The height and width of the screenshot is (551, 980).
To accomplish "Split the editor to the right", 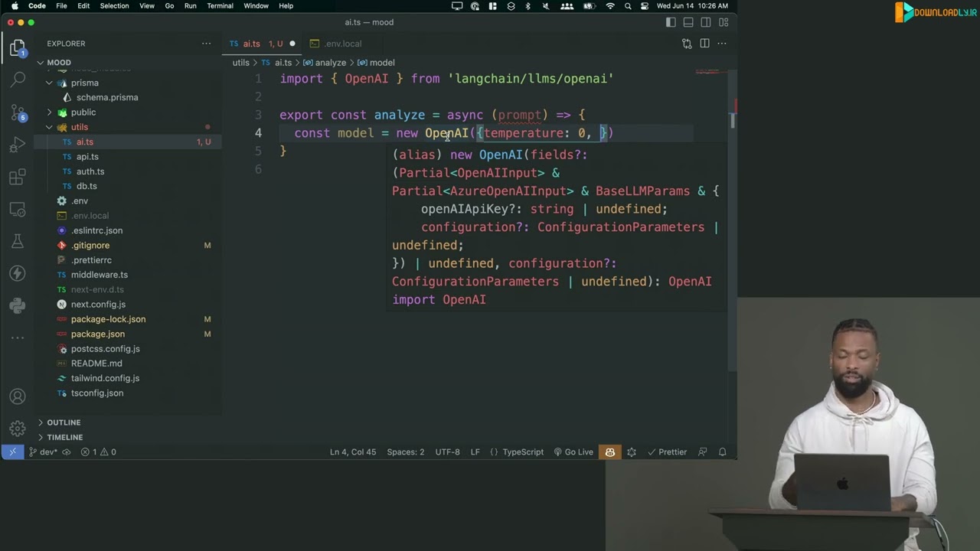I will coord(704,44).
